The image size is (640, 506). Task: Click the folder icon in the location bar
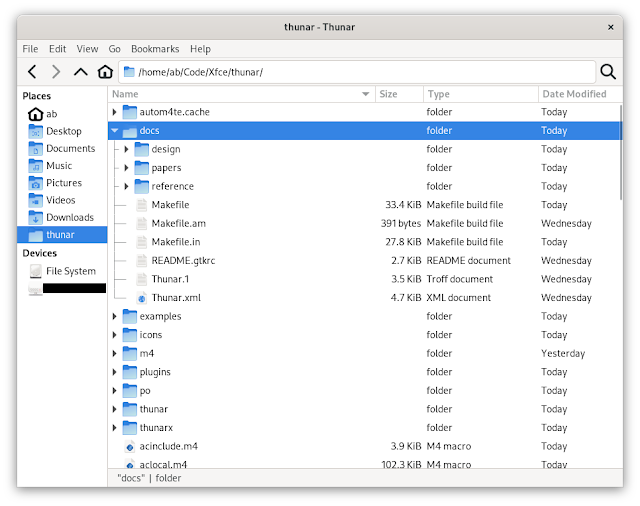[x=129, y=72]
